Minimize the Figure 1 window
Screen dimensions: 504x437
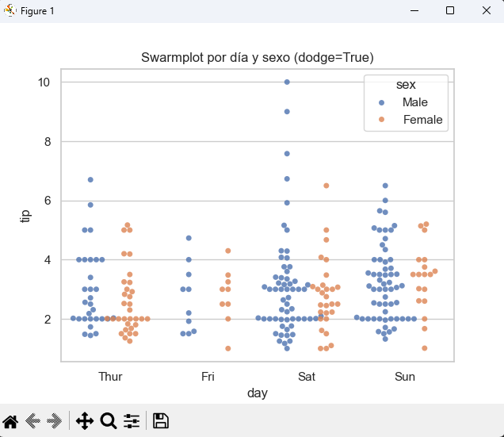point(414,11)
